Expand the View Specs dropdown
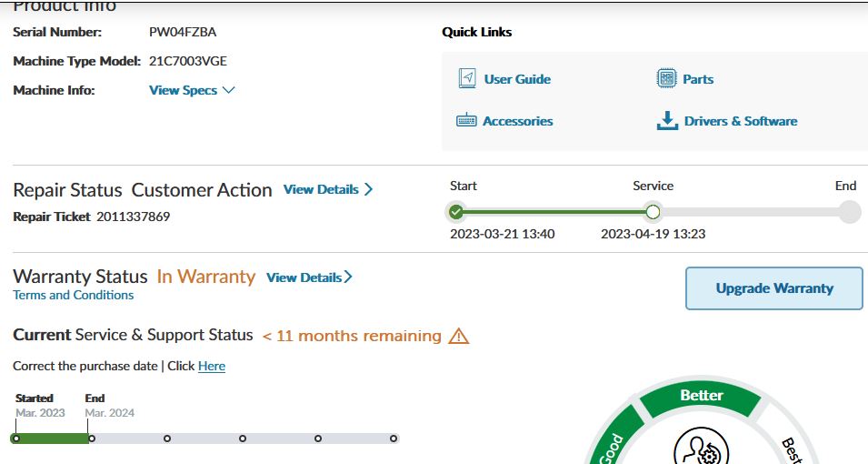 tap(192, 90)
